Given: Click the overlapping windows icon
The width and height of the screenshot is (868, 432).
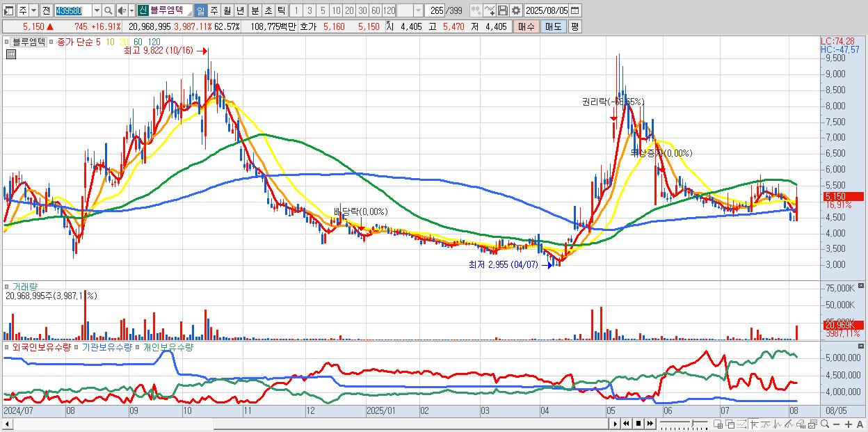Looking at the screenshot, I should pyautogui.click(x=730, y=424).
